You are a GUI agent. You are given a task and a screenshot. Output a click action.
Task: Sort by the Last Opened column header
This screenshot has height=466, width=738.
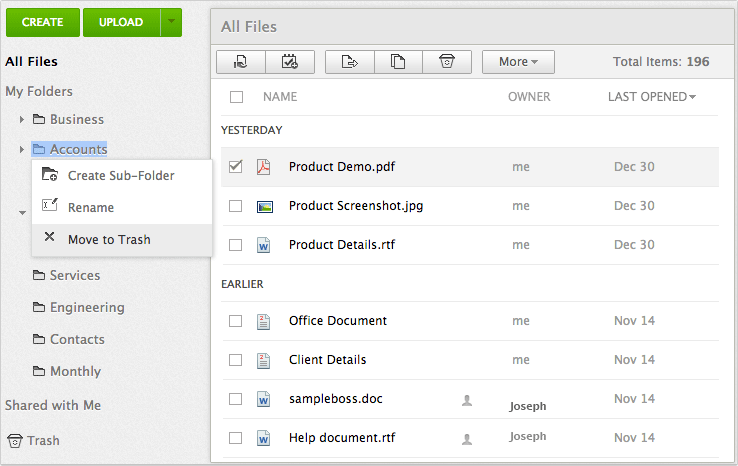[652, 97]
